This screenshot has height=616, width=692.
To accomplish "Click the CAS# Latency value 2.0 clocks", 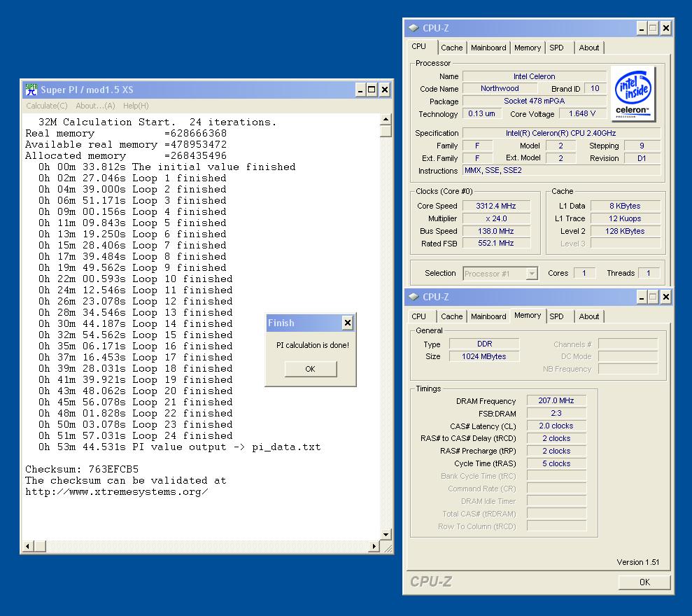I will (556, 426).
